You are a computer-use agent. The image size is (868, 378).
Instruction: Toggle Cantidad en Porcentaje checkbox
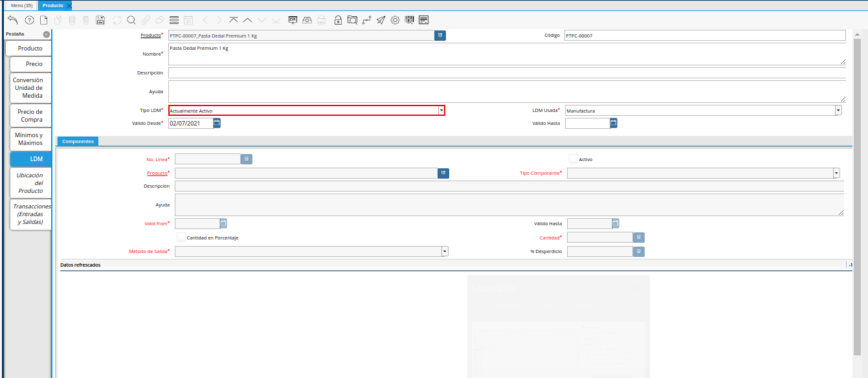click(x=181, y=238)
